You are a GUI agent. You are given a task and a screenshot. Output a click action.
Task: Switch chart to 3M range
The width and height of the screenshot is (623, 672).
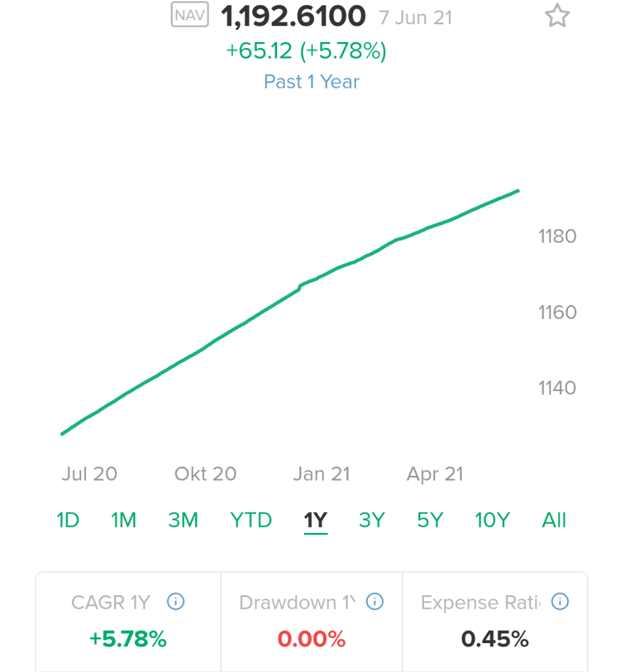coord(183,520)
